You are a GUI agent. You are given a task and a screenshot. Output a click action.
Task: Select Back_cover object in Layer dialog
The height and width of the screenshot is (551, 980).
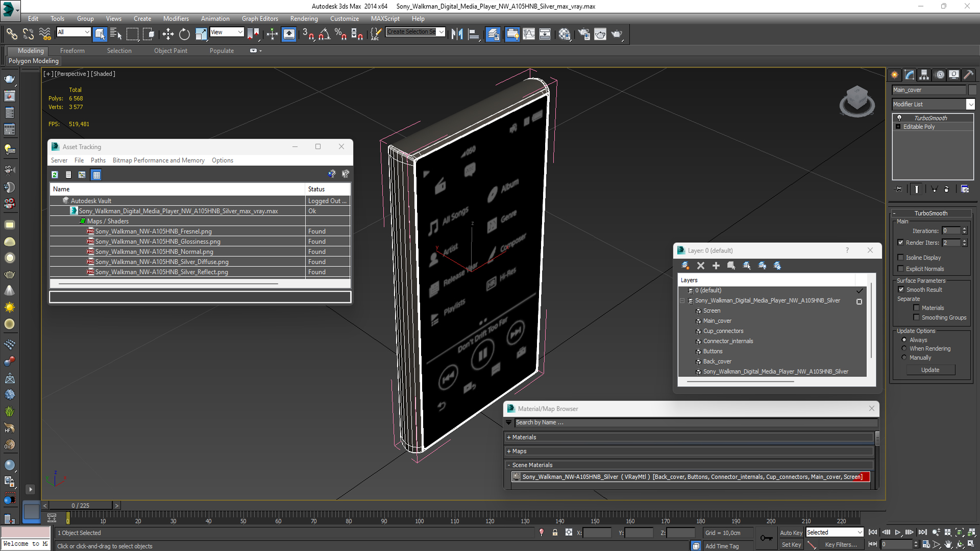[717, 362]
